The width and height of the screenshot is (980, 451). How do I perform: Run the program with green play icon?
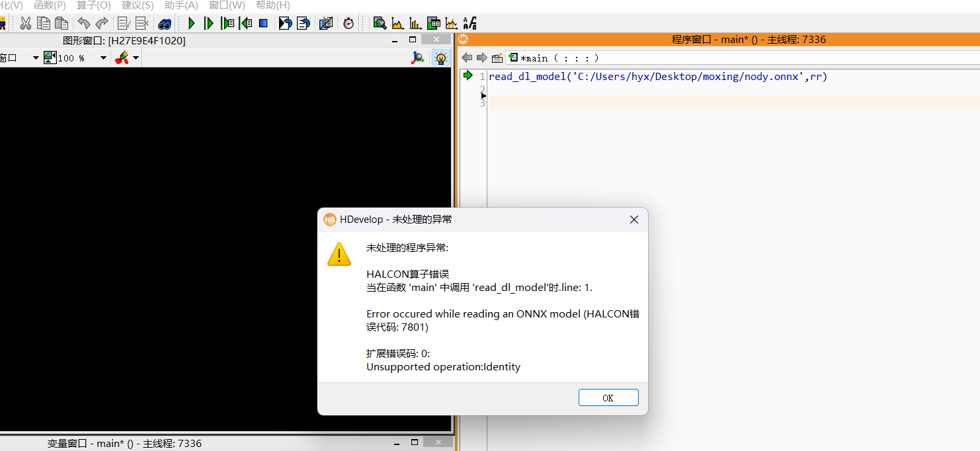pos(192,23)
